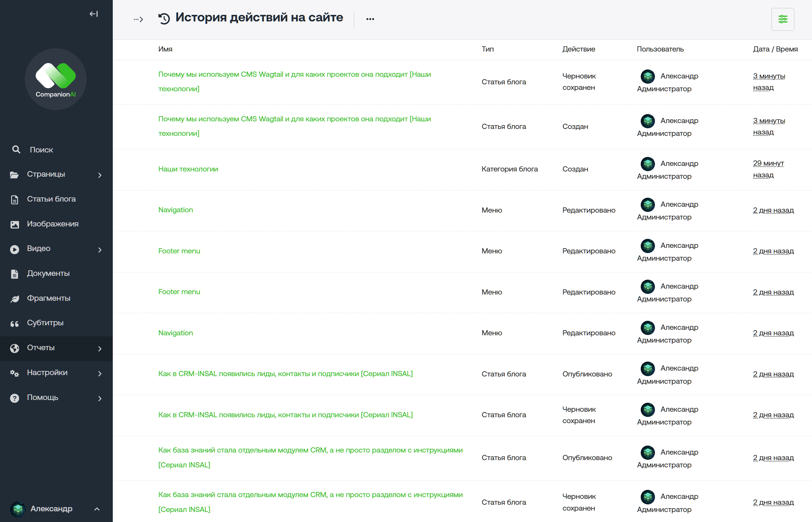Screen dimensions: 812x522
Task: Click Александр's avatar in first row
Action: pyautogui.click(x=648, y=76)
